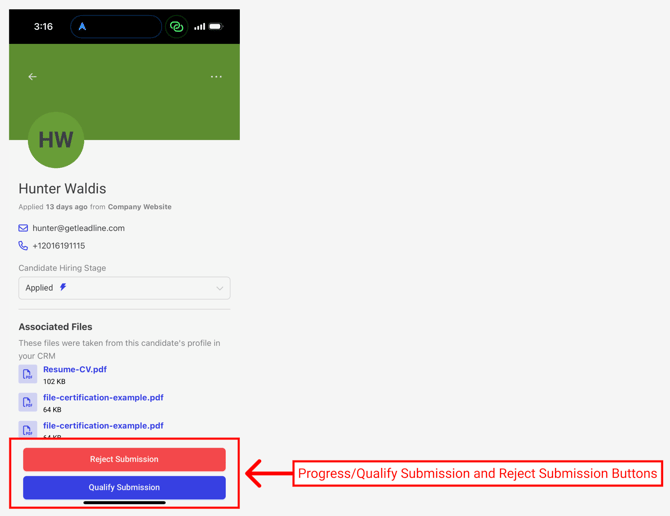This screenshot has height=516, width=670.
Task: Tap the lightning bolt icon next to Applied
Action: [63, 287]
